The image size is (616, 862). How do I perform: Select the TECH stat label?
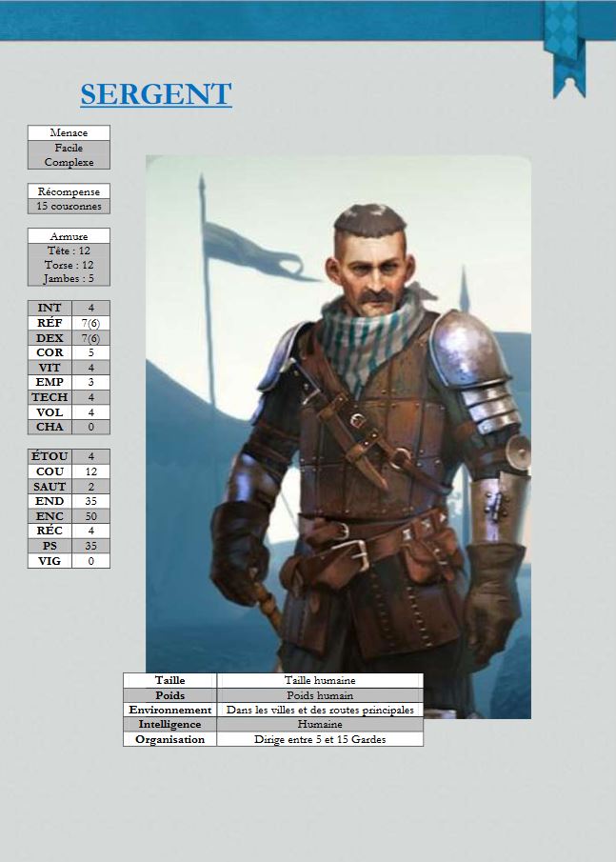coord(50,397)
